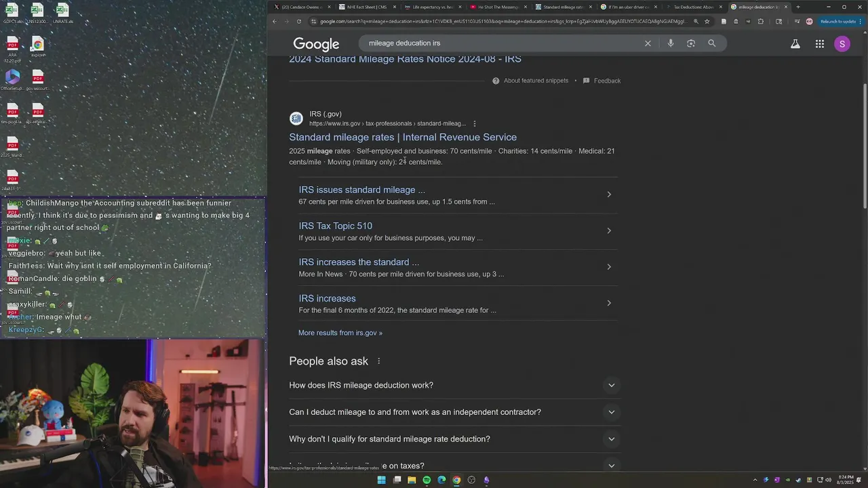Open Microsoft Edge from the taskbar
The image size is (868, 488).
tap(441, 480)
